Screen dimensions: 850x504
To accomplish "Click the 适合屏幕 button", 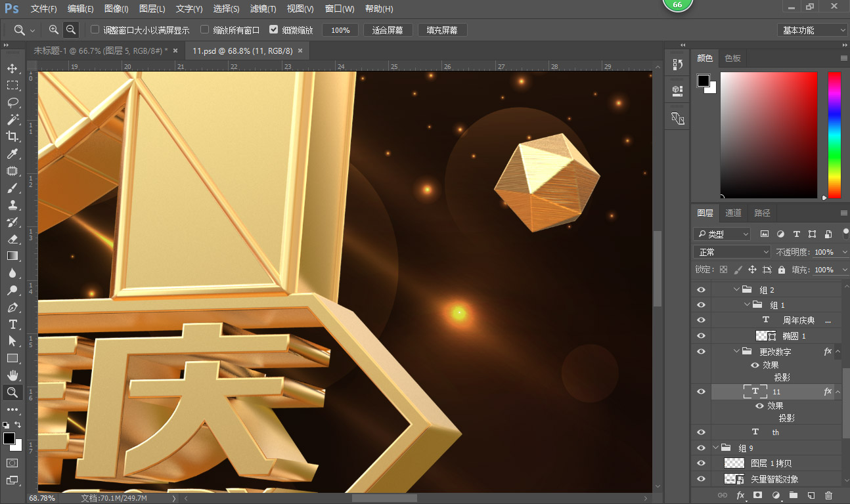I will point(388,30).
